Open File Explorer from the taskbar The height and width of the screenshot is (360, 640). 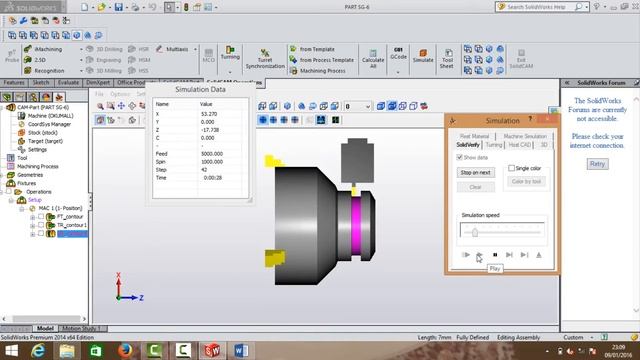click(x=67, y=351)
